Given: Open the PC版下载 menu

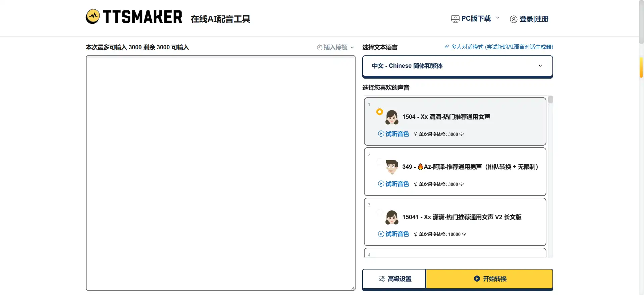Looking at the screenshot, I should pyautogui.click(x=475, y=19).
